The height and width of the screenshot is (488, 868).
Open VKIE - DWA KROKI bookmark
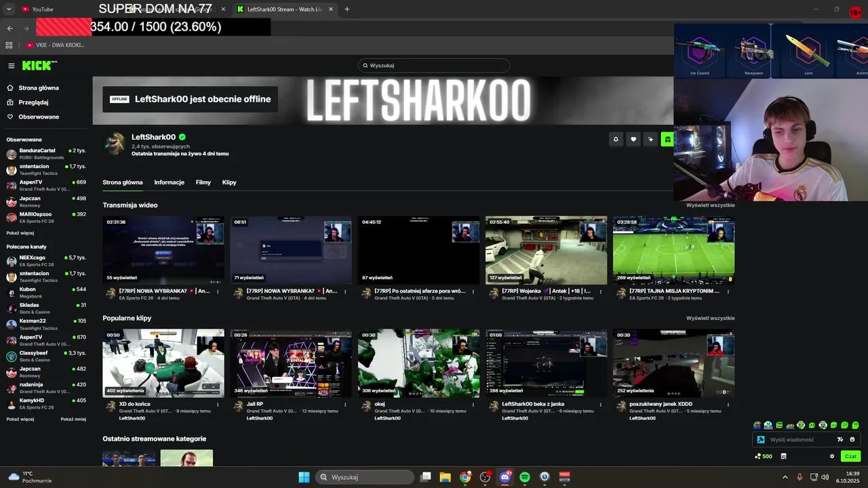56,45
